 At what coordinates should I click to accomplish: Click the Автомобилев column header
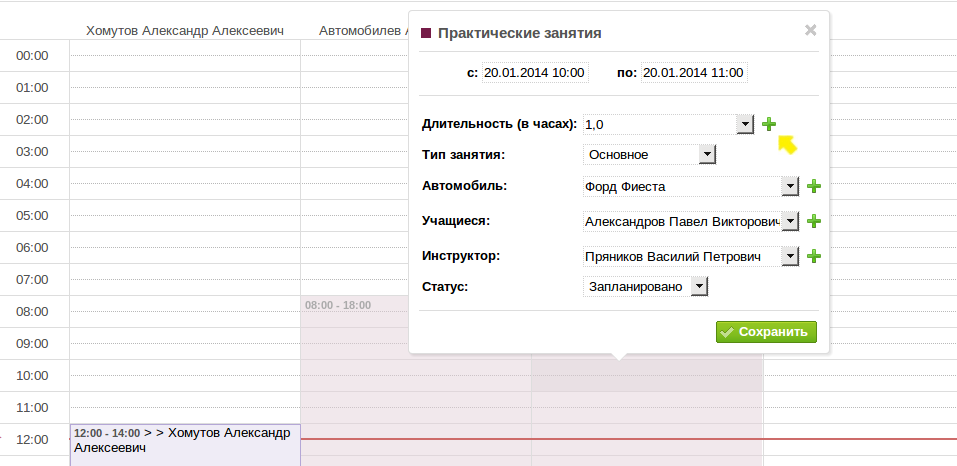362,31
